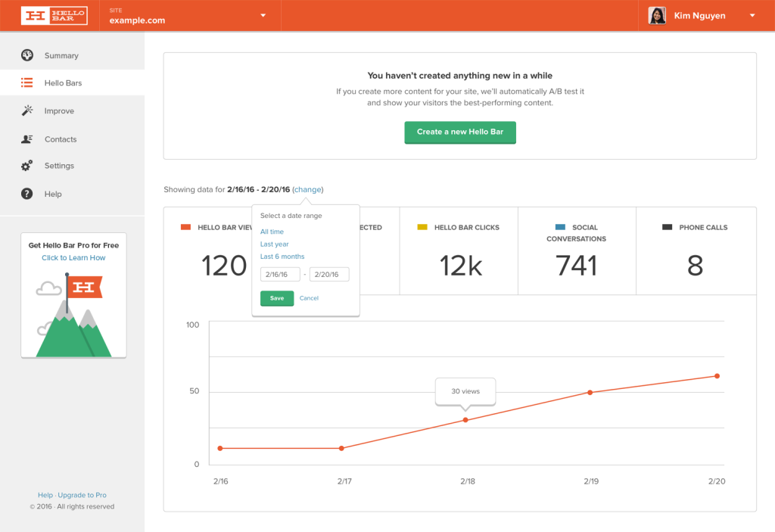The image size is (775, 532).
Task: Cancel the date range popup
Action: tap(309, 298)
